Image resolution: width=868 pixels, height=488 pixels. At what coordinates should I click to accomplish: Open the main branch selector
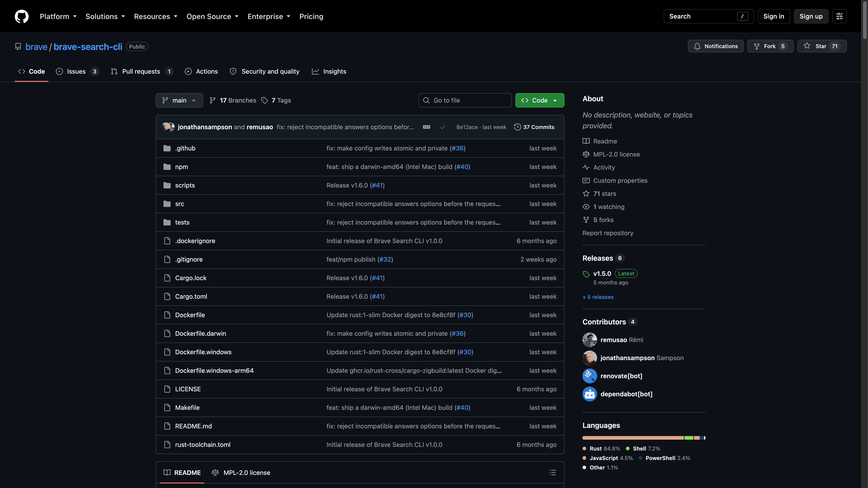179,100
